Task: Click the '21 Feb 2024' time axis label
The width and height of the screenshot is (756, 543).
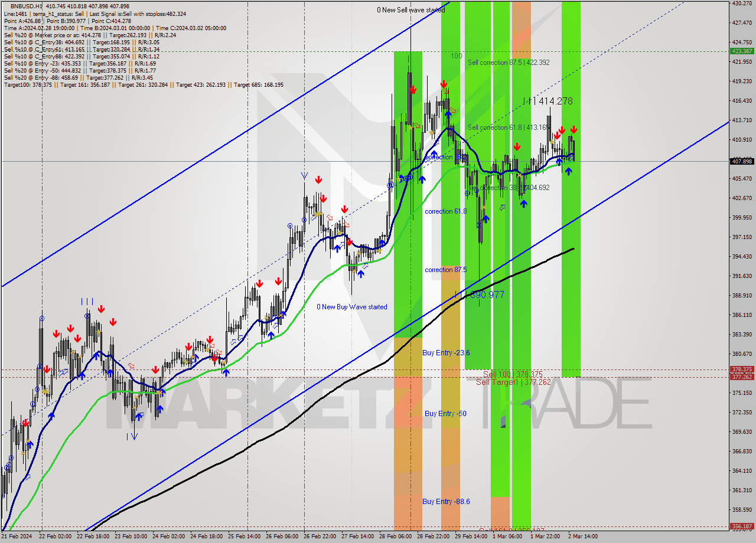Action: 17,537
